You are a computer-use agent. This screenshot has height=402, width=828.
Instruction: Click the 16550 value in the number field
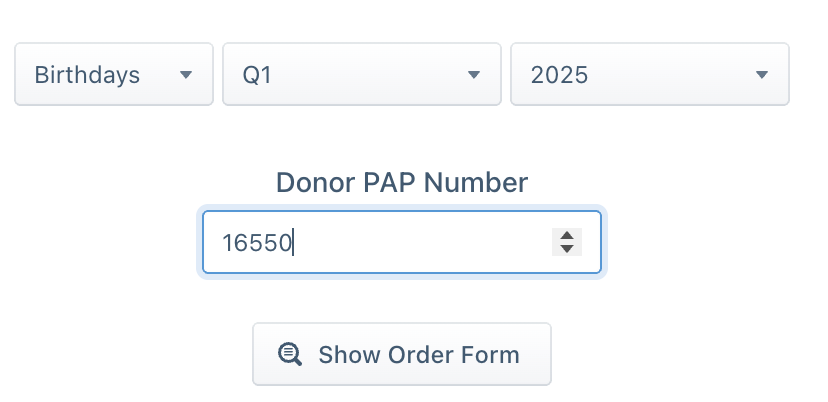coord(257,243)
